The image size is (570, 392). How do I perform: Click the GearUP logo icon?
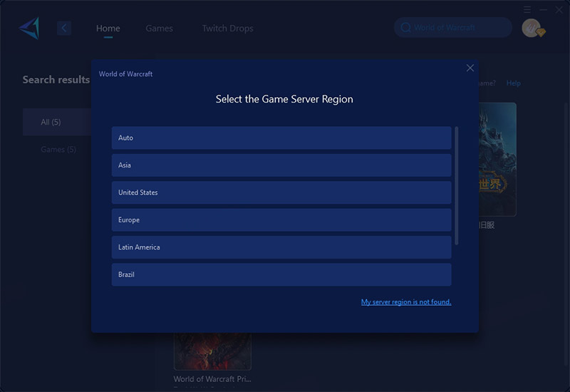(x=29, y=28)
